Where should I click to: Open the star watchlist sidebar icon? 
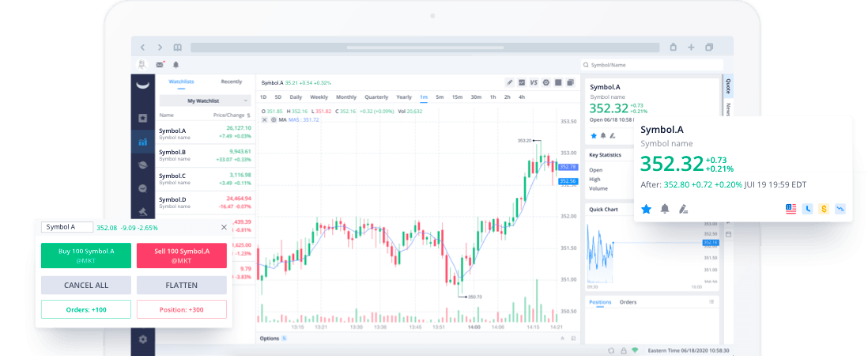coord(143,118)
